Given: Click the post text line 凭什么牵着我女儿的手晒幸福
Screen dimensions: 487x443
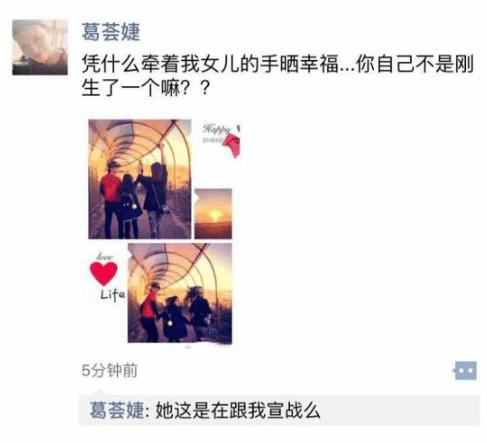Looking at the screenshot, I should click(210, 63).
